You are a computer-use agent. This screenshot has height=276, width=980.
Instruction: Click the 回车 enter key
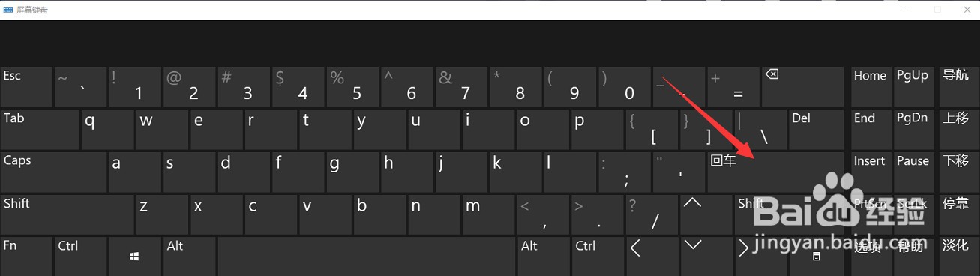coord(776,171)
